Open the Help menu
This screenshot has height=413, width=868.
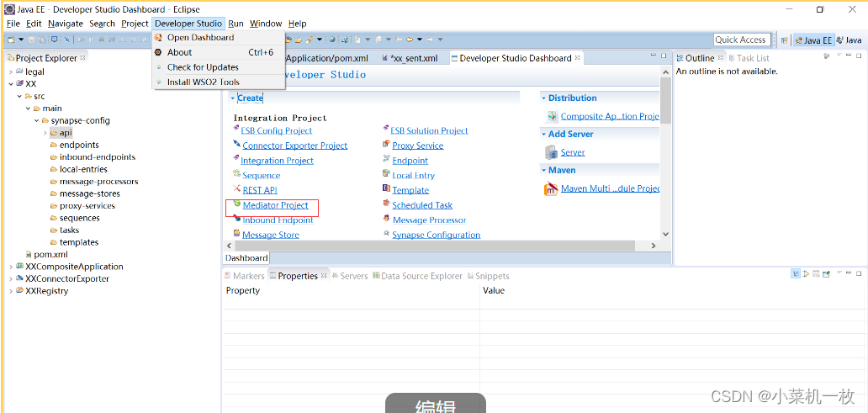point(297,24)
